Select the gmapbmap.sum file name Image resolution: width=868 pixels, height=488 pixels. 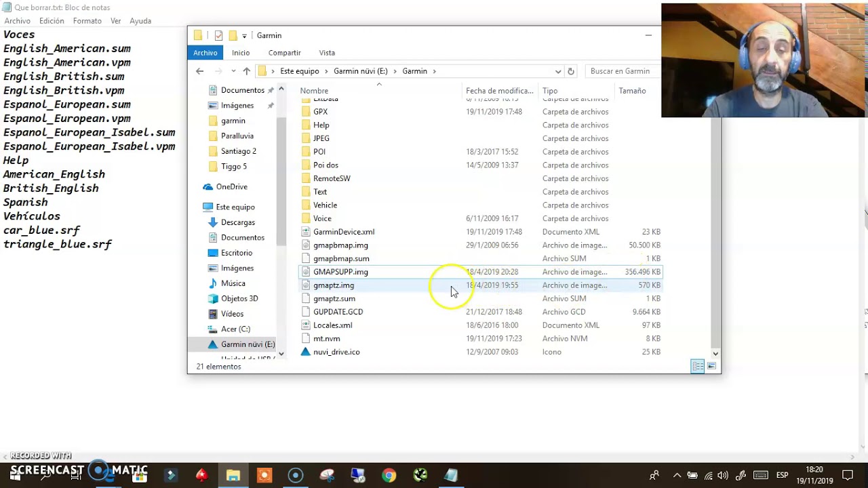[341, 258]
